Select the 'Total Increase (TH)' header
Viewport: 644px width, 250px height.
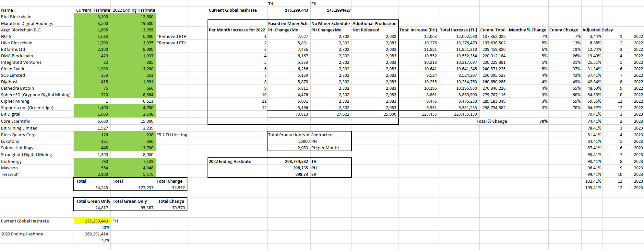[459, 30]
